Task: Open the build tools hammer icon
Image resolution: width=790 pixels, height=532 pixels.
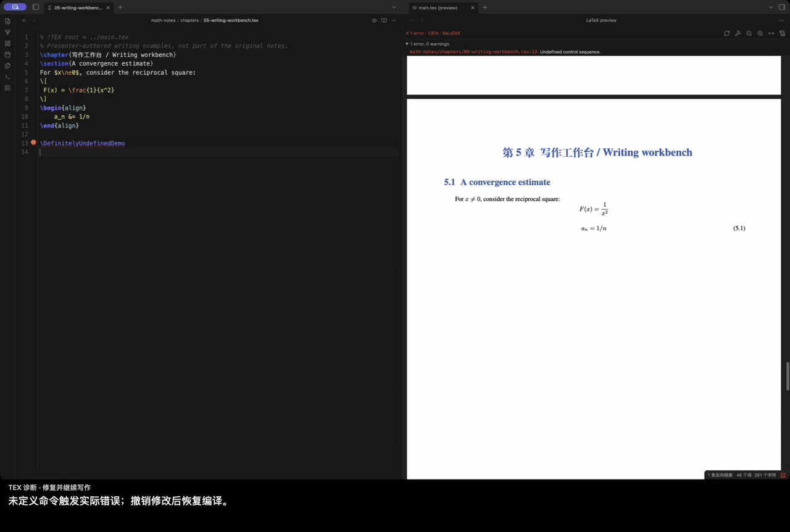Action: 738,33
